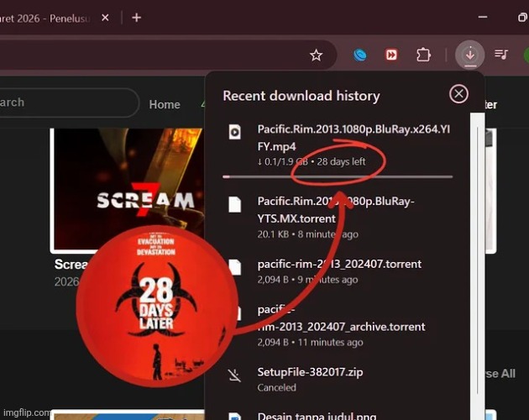Open the Extensions puzzle piece menu
529x420 pixels.
tap(423, 55)
